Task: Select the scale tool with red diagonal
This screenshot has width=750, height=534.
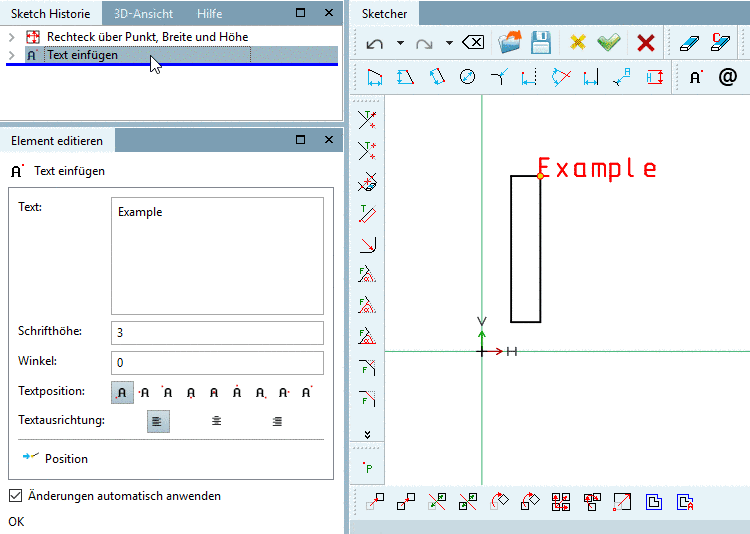Action: point(622,502)
